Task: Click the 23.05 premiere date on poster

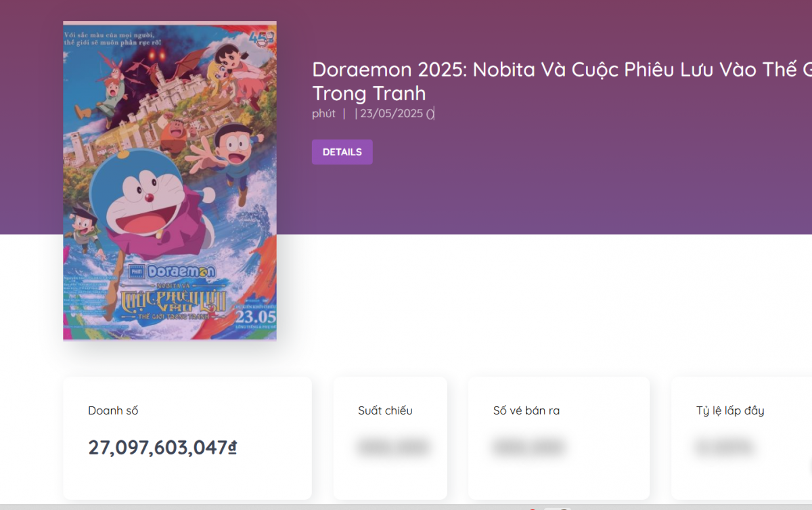Action: click(255, 316)
